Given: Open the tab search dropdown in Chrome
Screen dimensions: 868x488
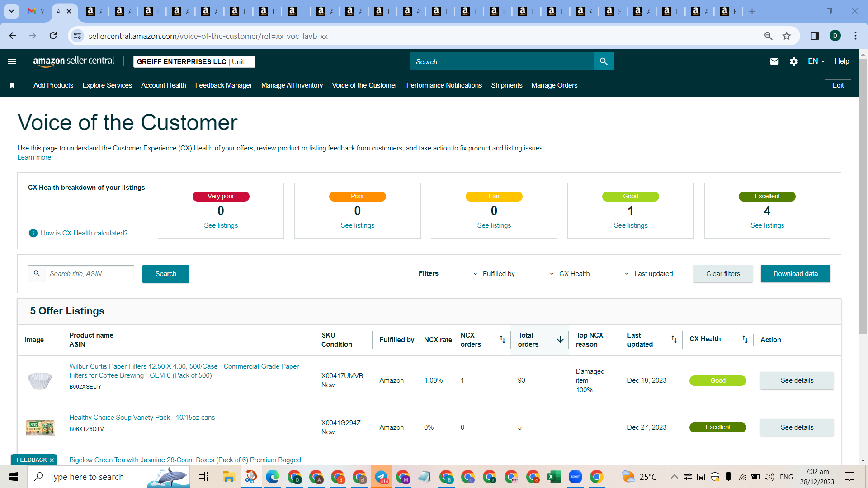Looking at the screenshot, I should click(11, 11).
